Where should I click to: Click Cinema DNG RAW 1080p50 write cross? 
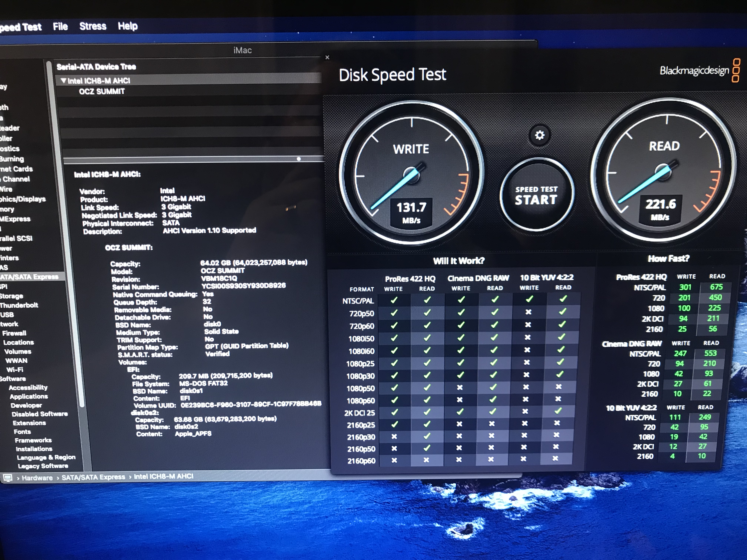(x=460, y=388)
